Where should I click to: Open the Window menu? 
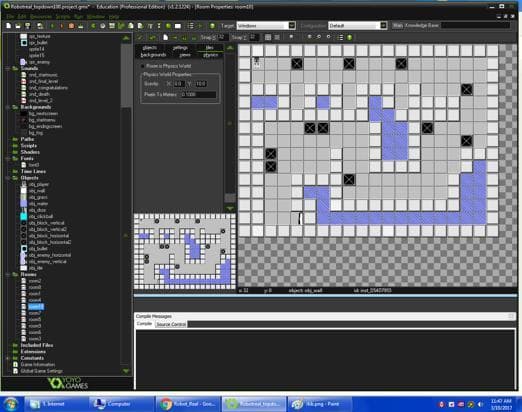click(x=95, y=16)
